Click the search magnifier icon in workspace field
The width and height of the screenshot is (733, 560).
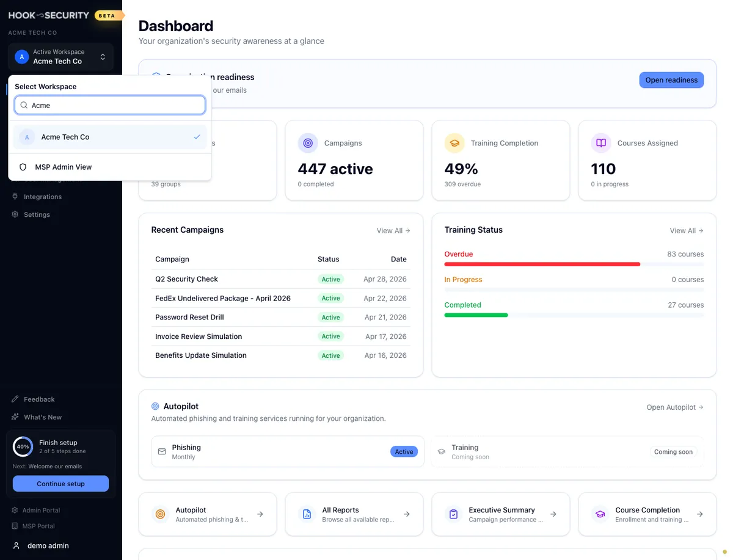tap(24, 105)
